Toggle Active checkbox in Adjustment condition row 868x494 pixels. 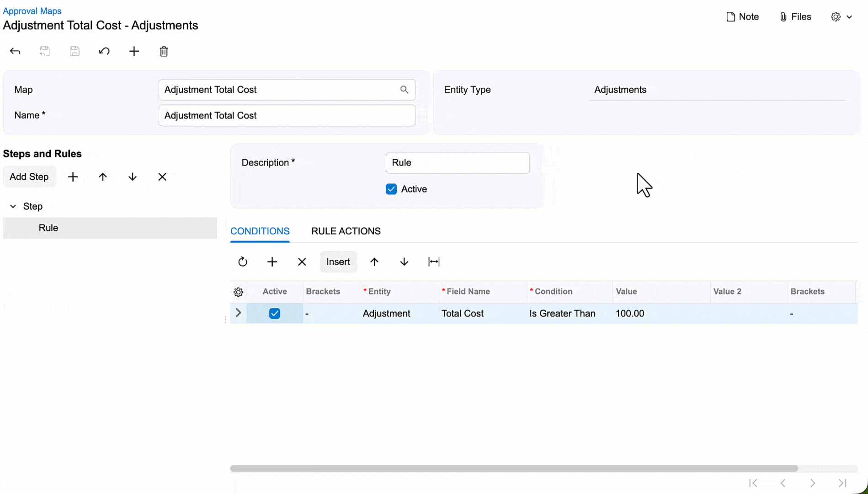click(275, 313)
